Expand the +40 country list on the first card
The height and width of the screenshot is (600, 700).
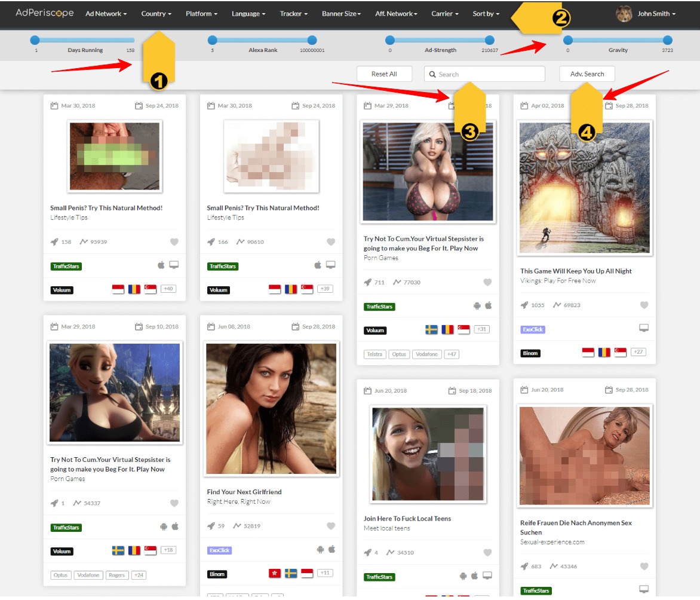pyautogui.click(x=168, y=288)
